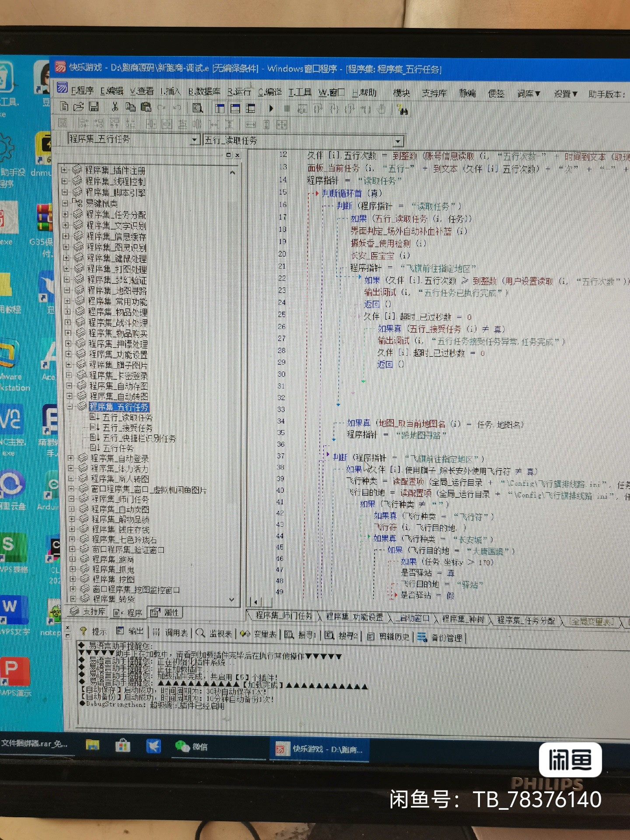This screenshot has height=840, width=630.
Task: Click the New file toolbar icon
Action: pyautogui.click(x=64, y=106)
